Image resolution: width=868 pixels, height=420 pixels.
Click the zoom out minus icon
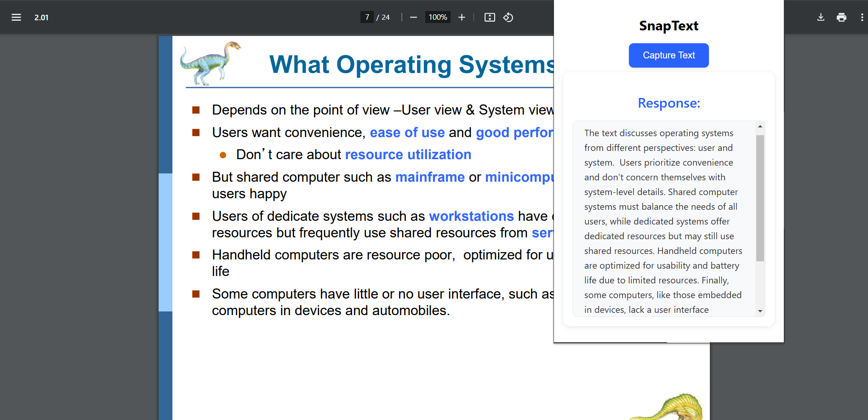pos(413,17)
